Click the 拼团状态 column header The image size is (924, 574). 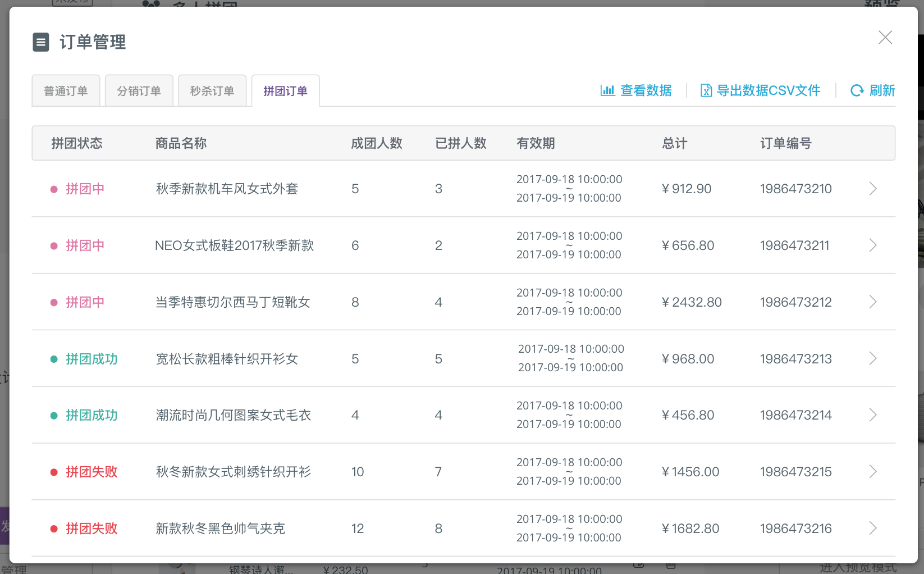pyautogui.click(x=77, y=143)
